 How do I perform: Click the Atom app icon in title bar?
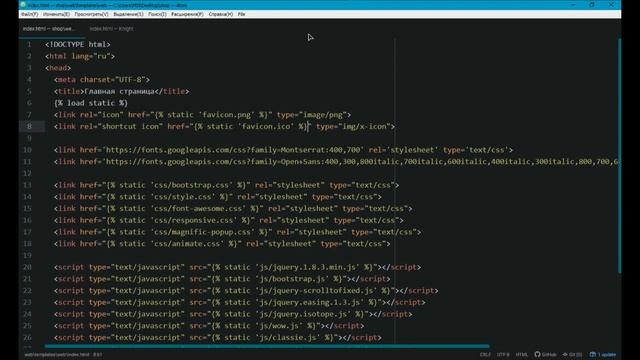tap(23, 5)
